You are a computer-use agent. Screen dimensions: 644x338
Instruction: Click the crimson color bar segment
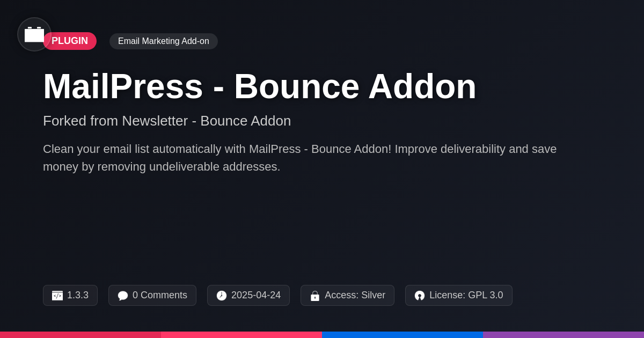[x=80, y=335]
